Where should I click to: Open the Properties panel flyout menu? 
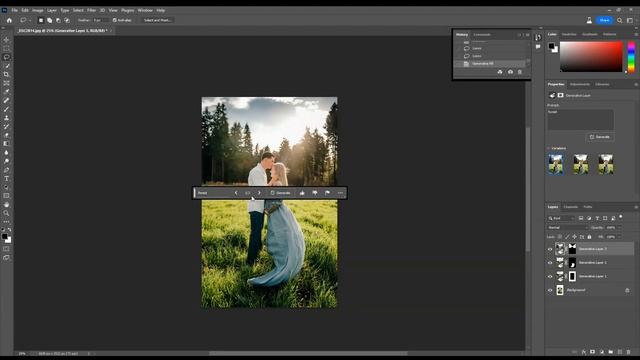tap(636, 84)
